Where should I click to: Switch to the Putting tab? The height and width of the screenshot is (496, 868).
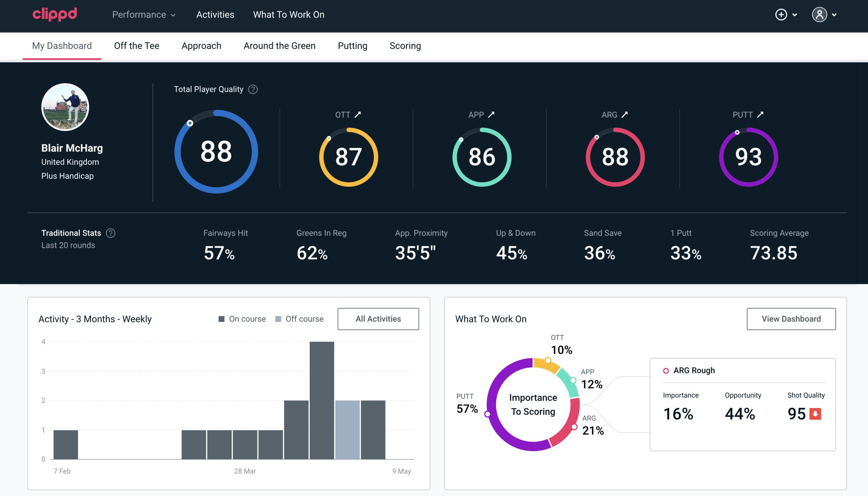352,45
